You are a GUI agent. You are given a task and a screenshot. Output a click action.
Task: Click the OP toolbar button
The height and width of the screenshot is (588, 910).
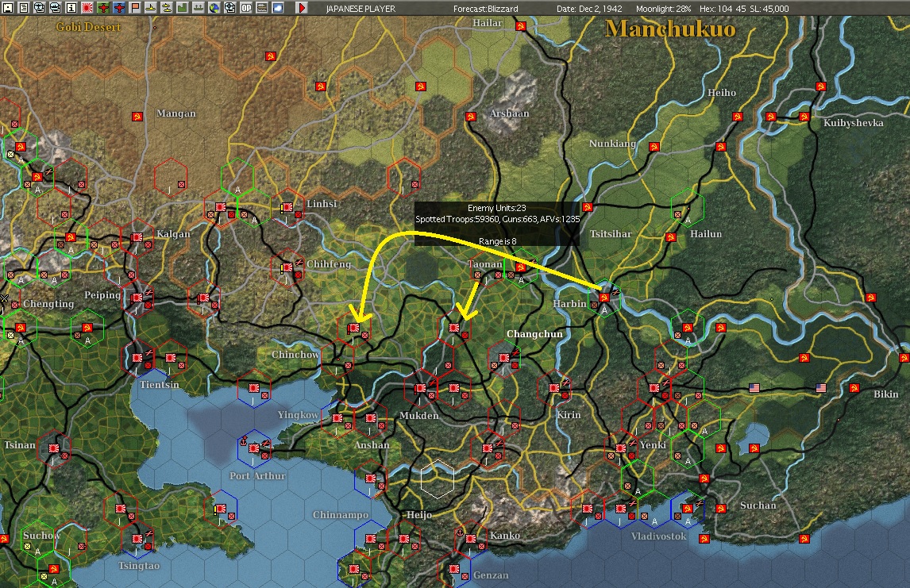[x=246, y=8]
